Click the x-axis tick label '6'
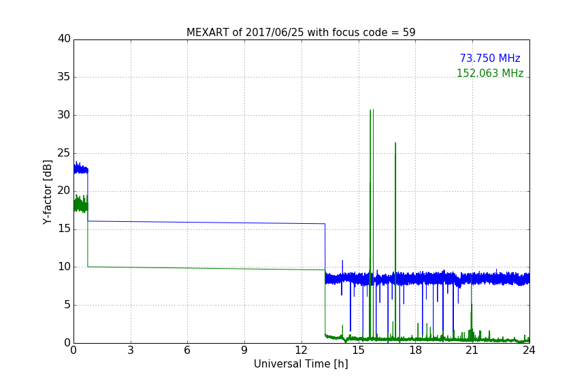The image size is (588, 392). 188,350
